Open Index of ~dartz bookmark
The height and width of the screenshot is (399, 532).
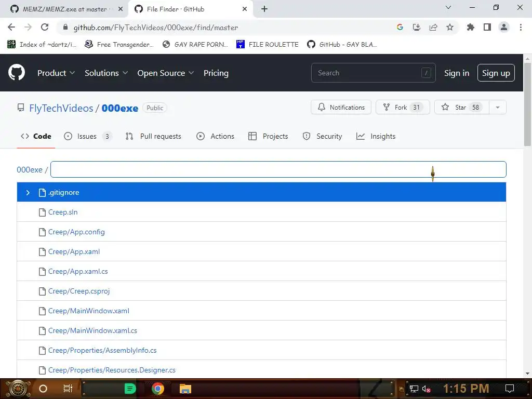[42, 44]
